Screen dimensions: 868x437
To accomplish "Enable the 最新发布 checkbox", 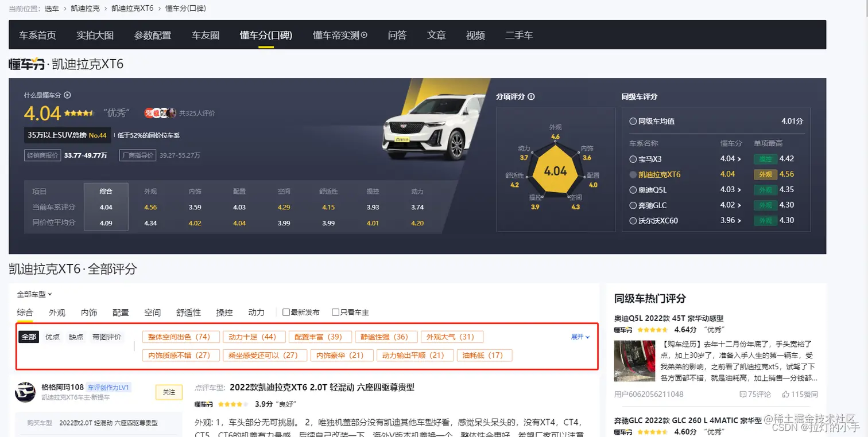I will 286,313.
